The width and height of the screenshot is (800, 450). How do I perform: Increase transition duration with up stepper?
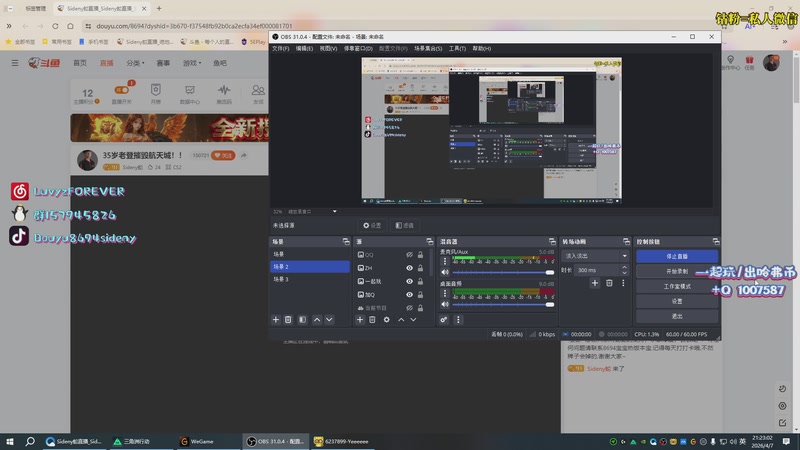624,267
